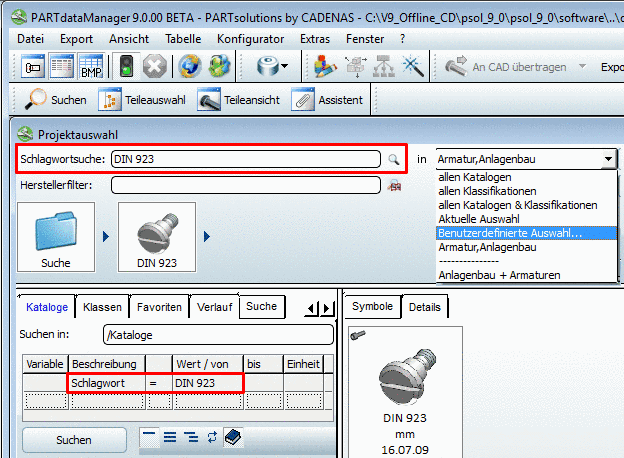This screenshot has height=458, width=624.
Task: Switch to the Favoriten tab
Action: tap(159, 307)
